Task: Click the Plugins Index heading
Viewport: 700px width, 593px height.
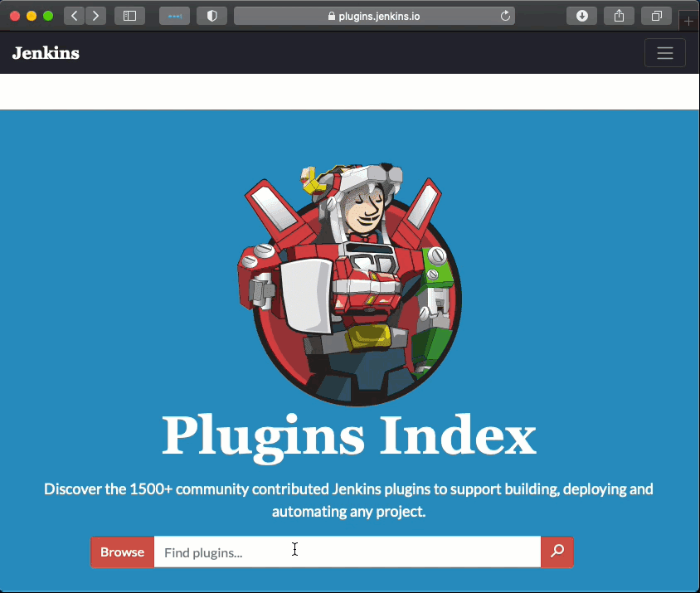Action: 349,436
